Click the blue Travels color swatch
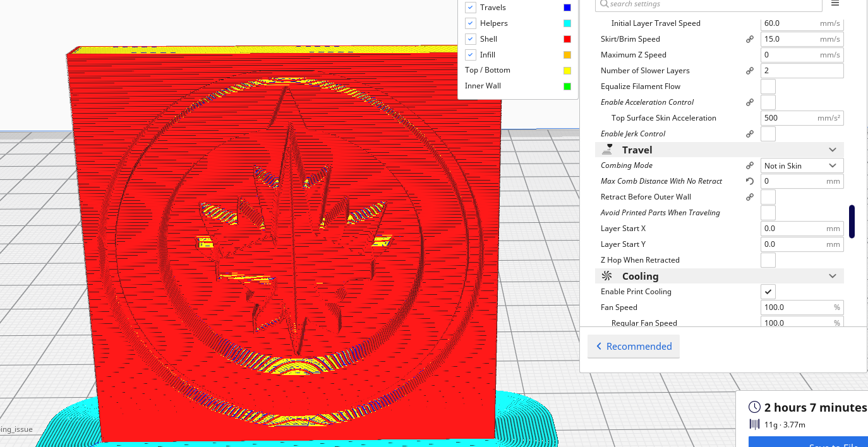Image resolution: width=868 pixels, height=447 pixels. 567,8
